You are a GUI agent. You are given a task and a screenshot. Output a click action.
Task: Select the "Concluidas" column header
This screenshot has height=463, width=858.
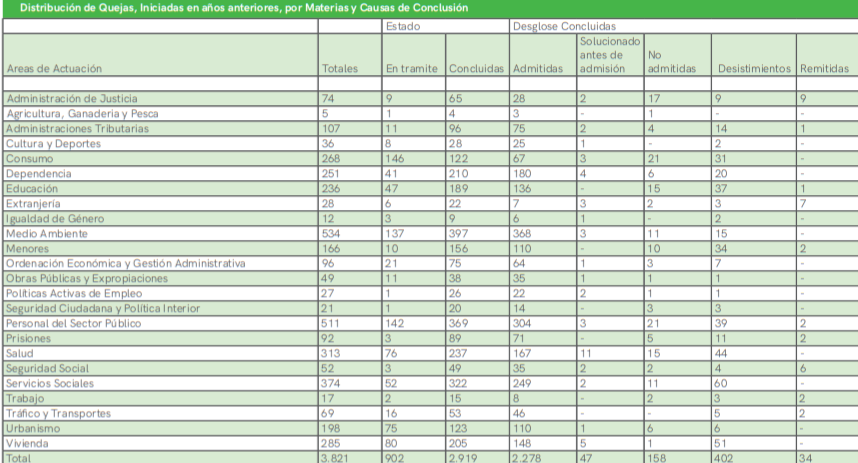coord(476,68)
